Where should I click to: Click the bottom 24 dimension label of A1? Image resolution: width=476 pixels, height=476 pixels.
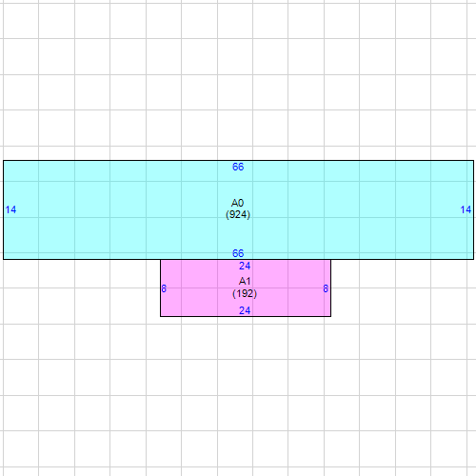tap(245, 310)
